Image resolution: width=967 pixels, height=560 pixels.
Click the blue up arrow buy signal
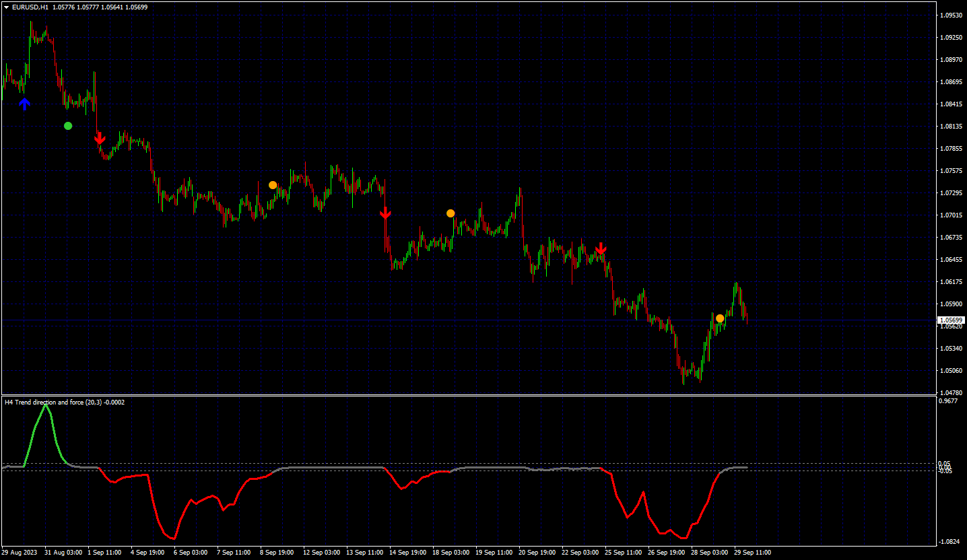point(24,104)
